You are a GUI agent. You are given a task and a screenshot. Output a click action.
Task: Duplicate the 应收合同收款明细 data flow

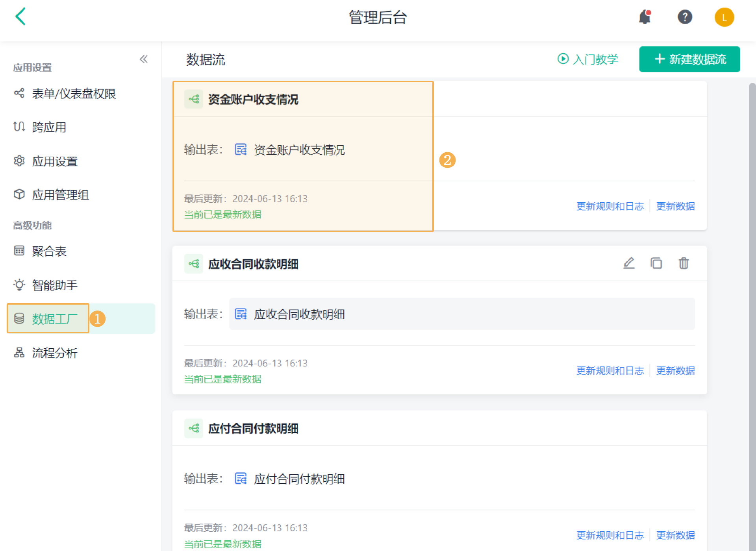coord(656,263)
